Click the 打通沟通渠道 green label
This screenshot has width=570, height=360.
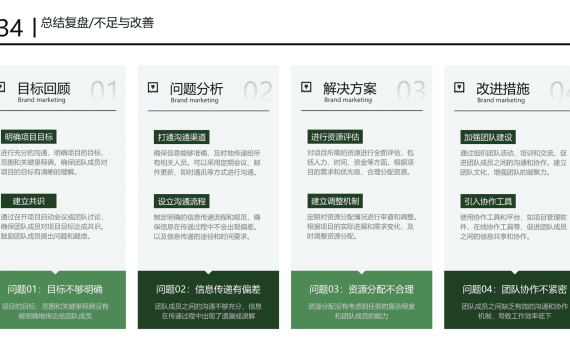pos(182,137)
